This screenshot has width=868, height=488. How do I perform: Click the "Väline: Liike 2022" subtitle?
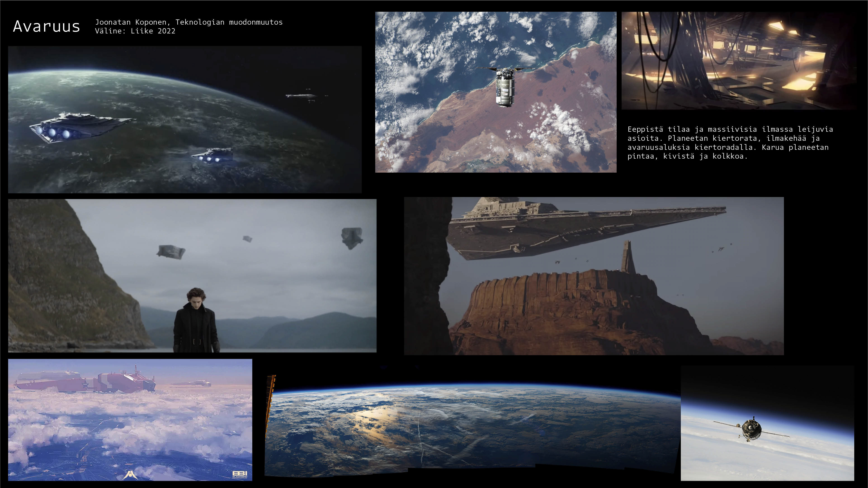pyautogui.click(x=135, y=31)
